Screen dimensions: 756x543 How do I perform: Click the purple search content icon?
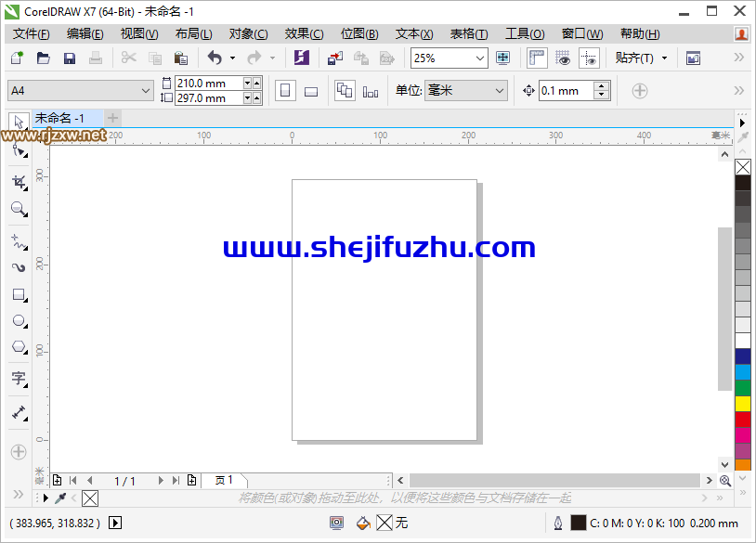302,58
